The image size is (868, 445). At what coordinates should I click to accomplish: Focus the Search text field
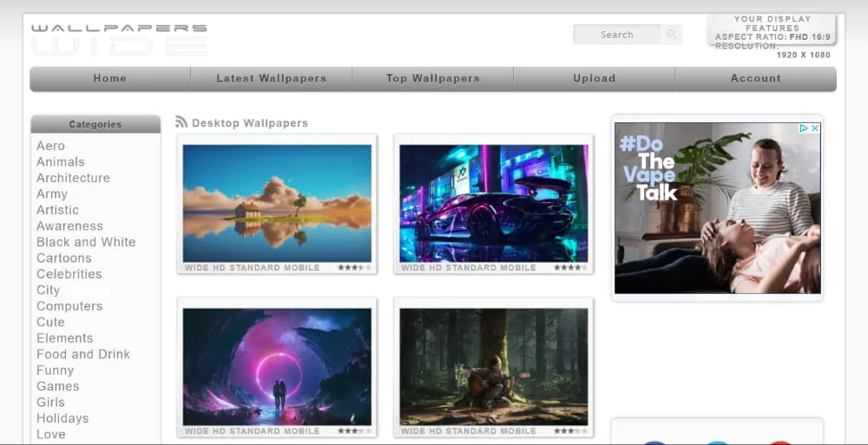[616, 35]
